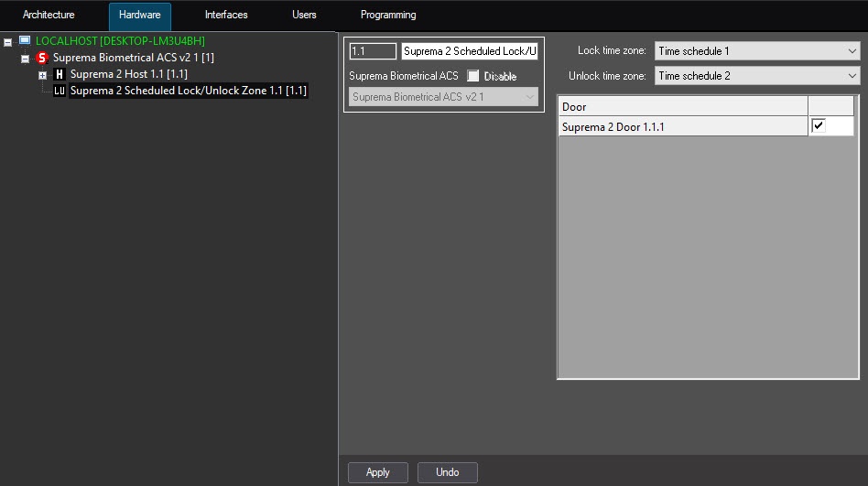Click the Door column header
The image size is (868, 486).
coord(683,107)
